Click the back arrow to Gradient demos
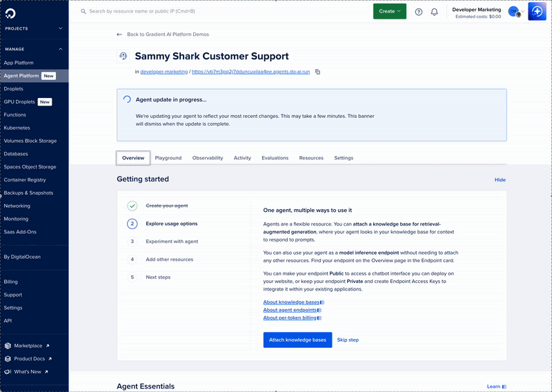The width and height of the screenshot is (552, 392). click(x=119, y=35)
